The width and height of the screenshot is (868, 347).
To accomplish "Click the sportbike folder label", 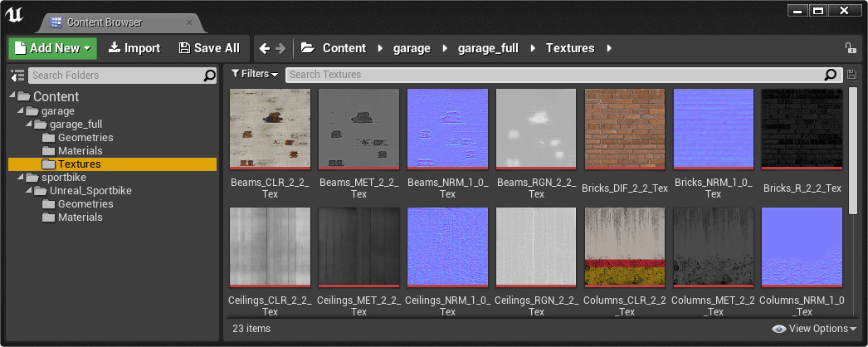I will point(64,177).
